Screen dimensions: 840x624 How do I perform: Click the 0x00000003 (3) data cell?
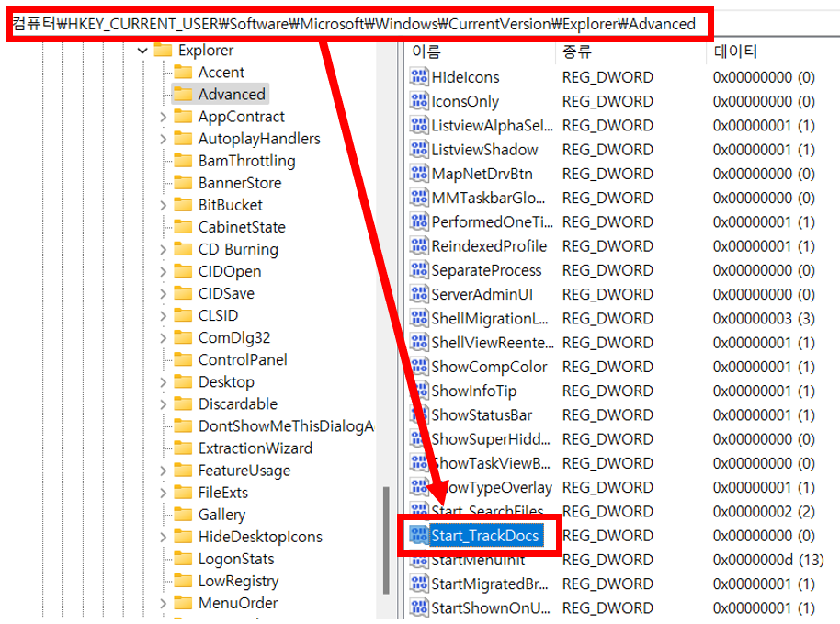click(x=764, y=318)
